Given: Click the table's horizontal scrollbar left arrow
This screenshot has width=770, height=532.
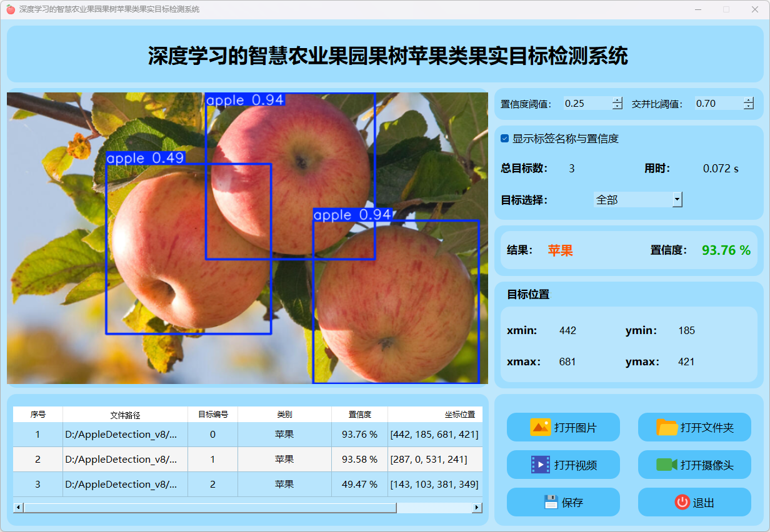Looking at the screenshot, I should (18, 508).
